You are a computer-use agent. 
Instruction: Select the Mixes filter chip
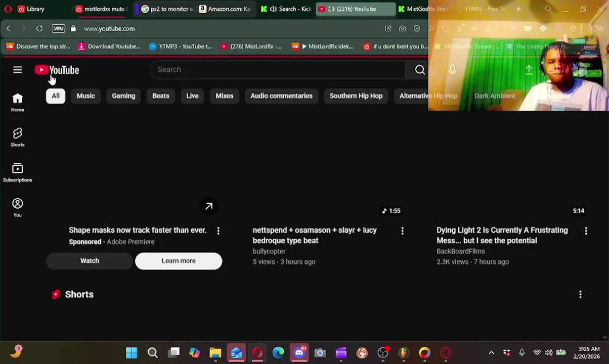[x=225, y=96]
